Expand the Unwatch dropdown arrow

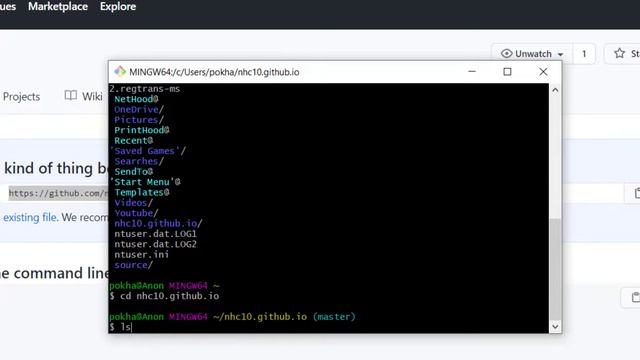560,54
